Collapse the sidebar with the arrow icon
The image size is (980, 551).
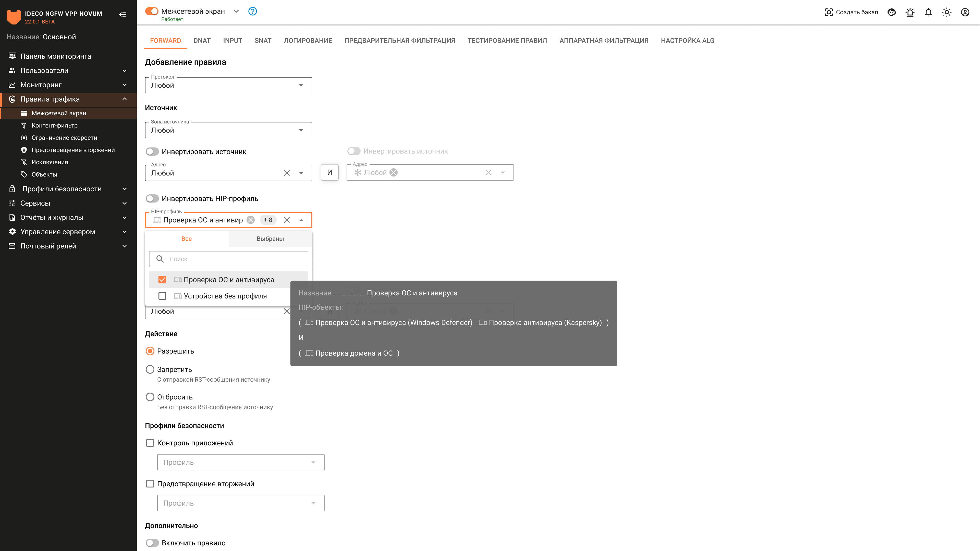tap(122, 15)
